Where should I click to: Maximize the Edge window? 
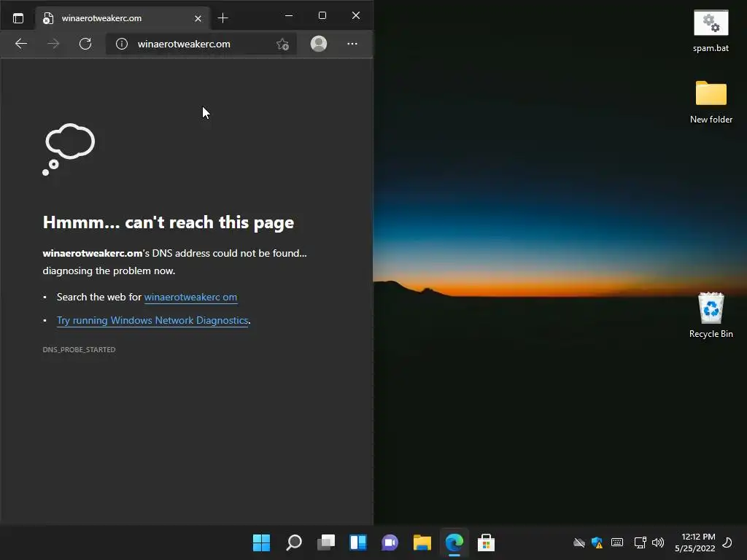pyautogui.click(x=322, y=16)
